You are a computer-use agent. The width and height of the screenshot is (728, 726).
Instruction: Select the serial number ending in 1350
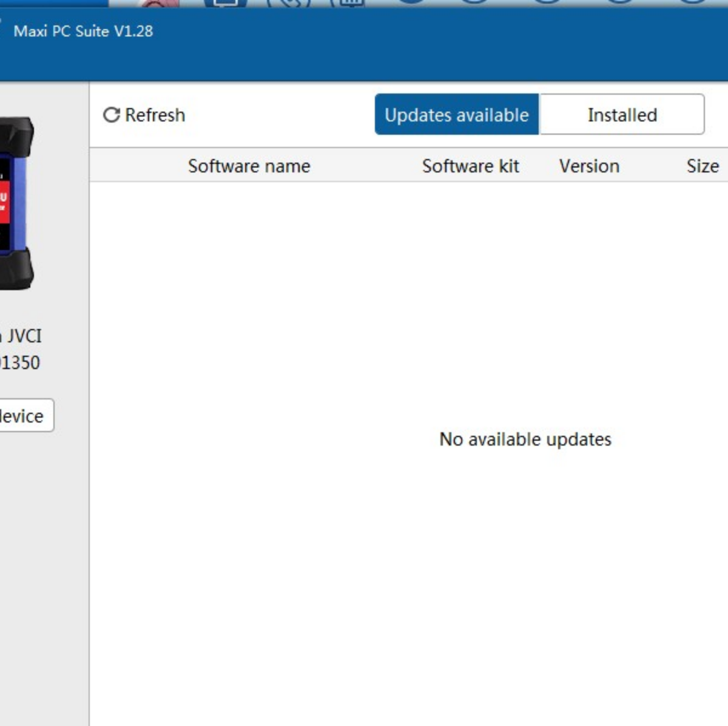coord(20,362)
